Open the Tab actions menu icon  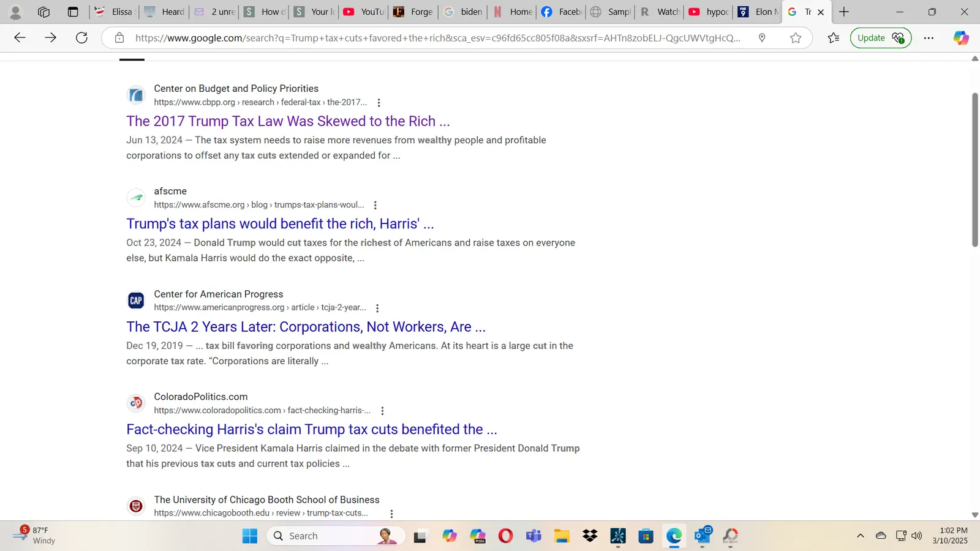click(x=73, y=12)
